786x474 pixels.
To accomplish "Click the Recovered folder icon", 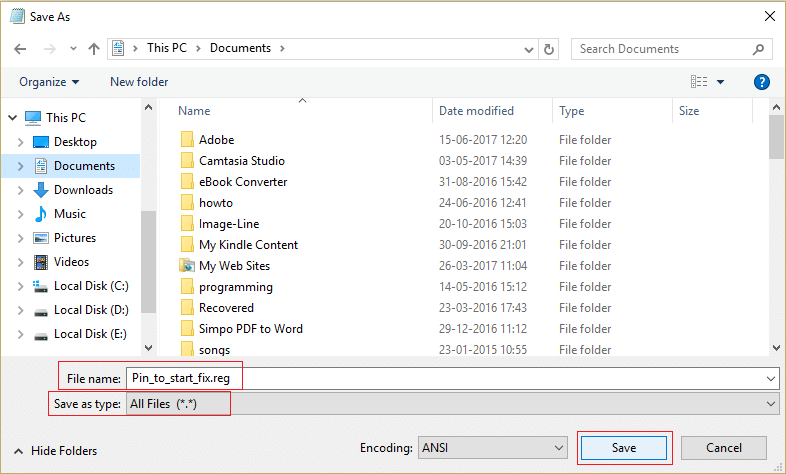I will tap(187, 308).
